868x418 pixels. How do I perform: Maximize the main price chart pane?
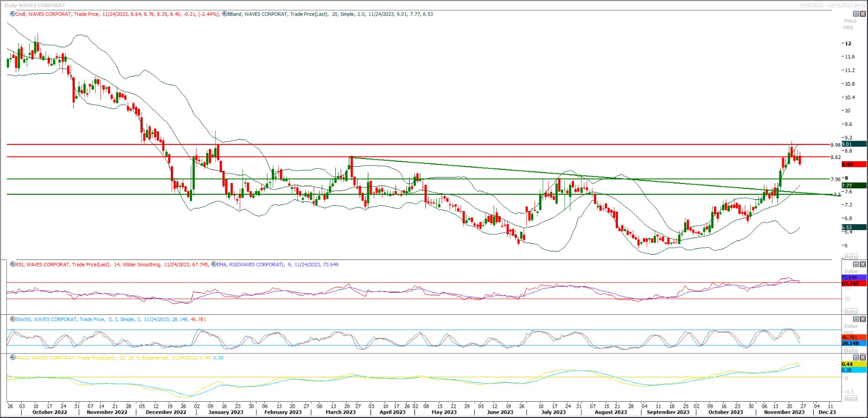coord(856,14)
